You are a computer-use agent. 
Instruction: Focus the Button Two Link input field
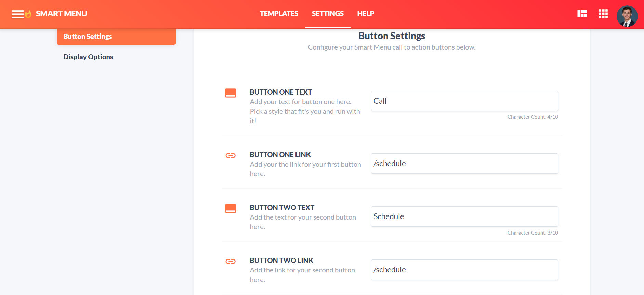464,270
